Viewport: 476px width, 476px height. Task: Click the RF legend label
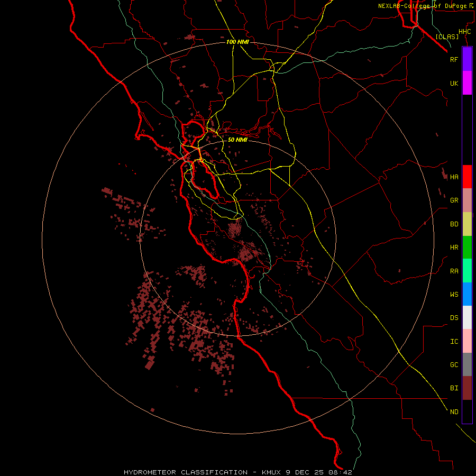[454, 59]
